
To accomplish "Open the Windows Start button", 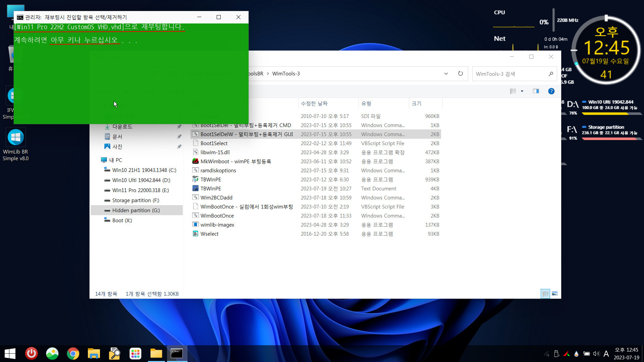I will (10, 354).
